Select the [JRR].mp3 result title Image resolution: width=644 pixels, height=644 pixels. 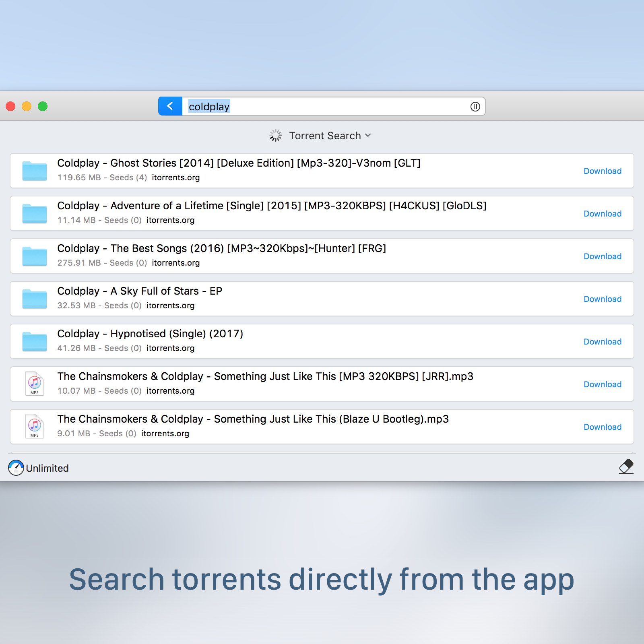[265, 376]
